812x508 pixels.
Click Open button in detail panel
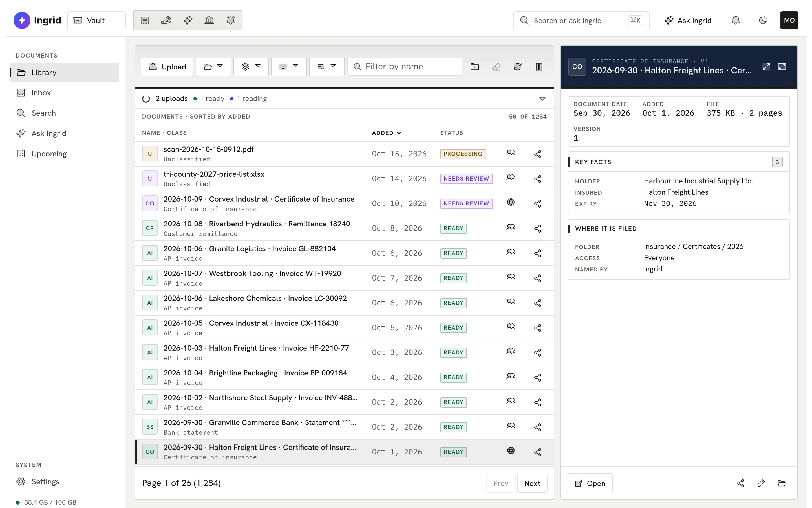coord(590,483)
